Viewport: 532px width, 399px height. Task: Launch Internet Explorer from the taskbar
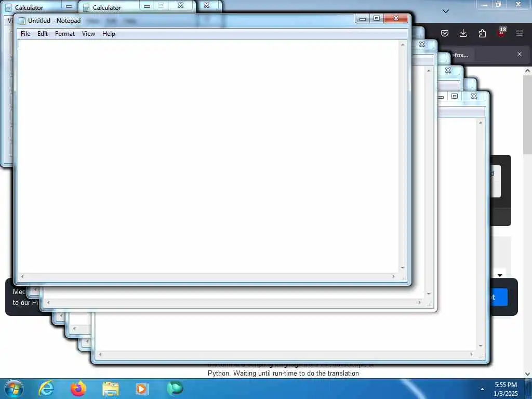point(46,389)
